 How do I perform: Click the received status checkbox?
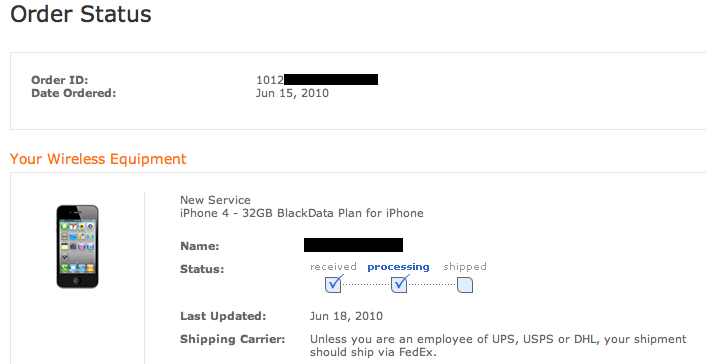333,285
